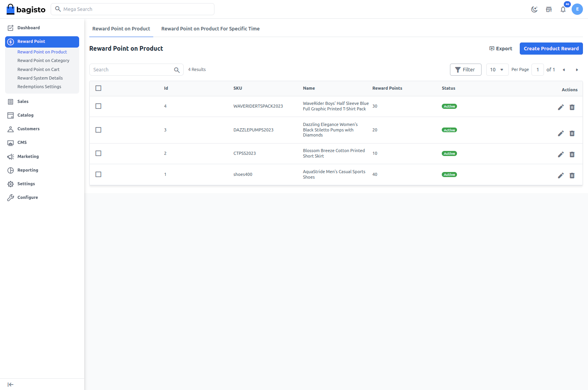Click the datagrid search magnifier icon
Viewport: 588px width, 390px height.
177,70
